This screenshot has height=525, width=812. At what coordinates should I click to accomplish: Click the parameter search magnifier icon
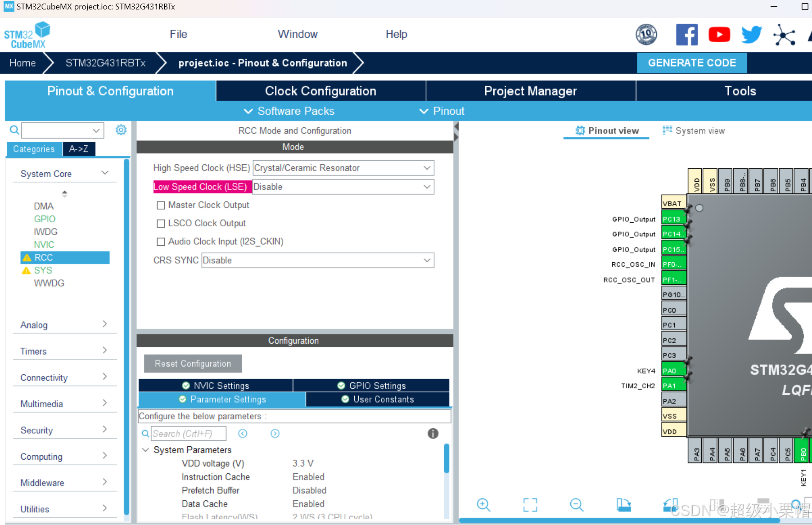click(x=145, y=434)
